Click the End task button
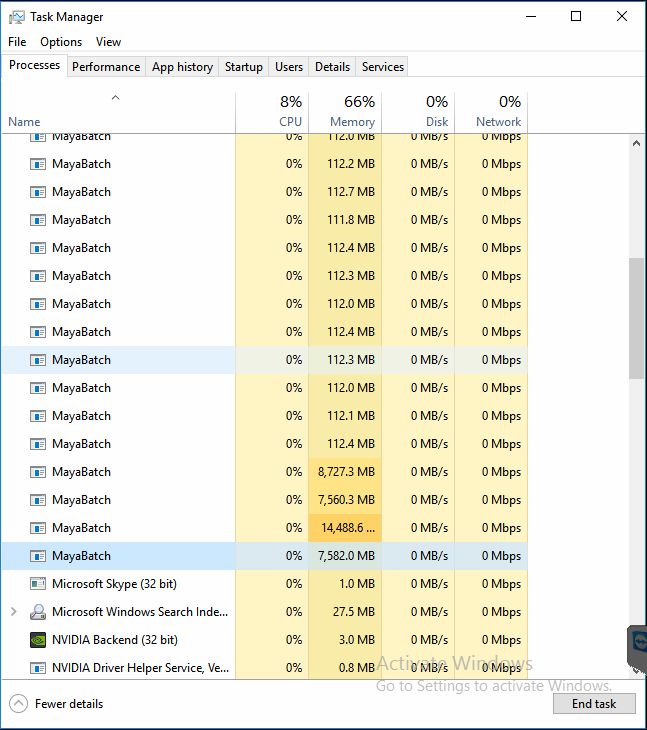Viewport: 647px width, 730px height. tap(594, 703)
